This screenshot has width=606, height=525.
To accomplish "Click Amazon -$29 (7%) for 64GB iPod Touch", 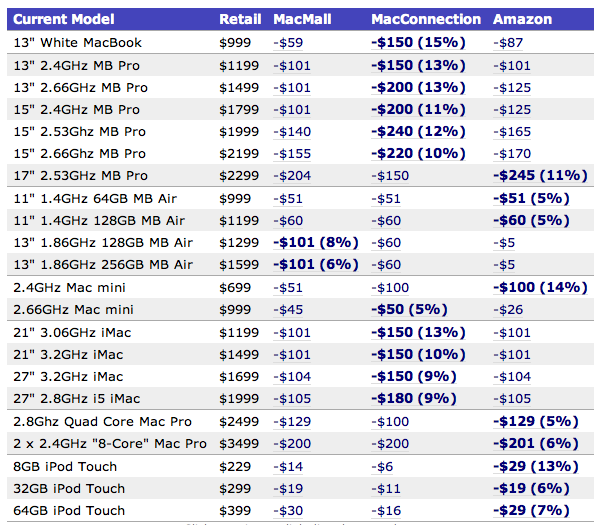I will pyautogui.click(x=531, y=510).
